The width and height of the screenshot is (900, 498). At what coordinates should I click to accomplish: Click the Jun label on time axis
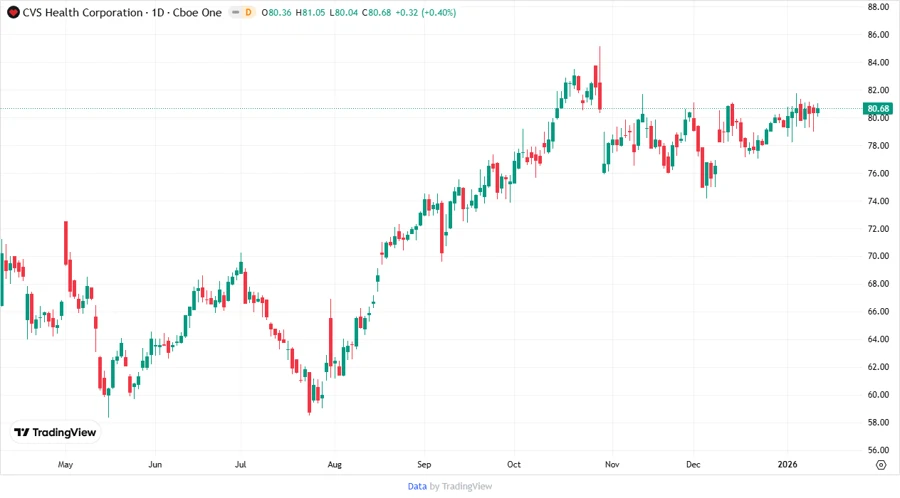pyautogui.click(x=155, y=465)
